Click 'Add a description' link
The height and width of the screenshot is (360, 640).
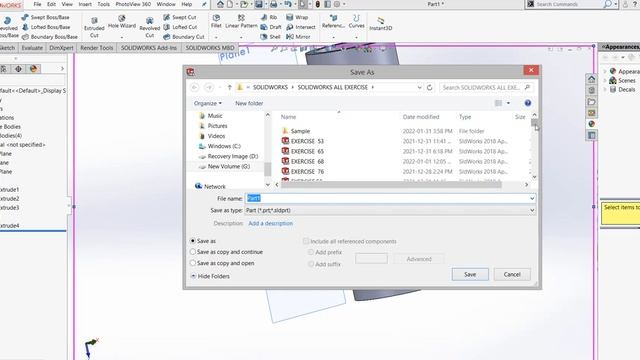point(270,223)
